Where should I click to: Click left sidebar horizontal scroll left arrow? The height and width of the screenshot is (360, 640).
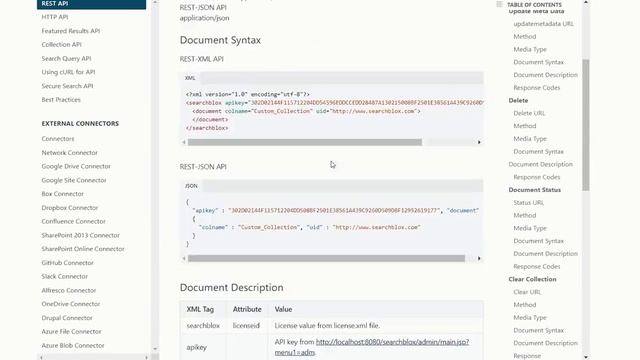pos(41,357)
